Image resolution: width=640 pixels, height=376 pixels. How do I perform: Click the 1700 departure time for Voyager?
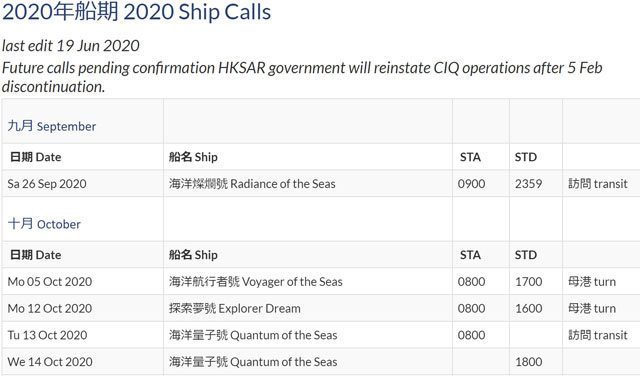click(x=529, y=282)
